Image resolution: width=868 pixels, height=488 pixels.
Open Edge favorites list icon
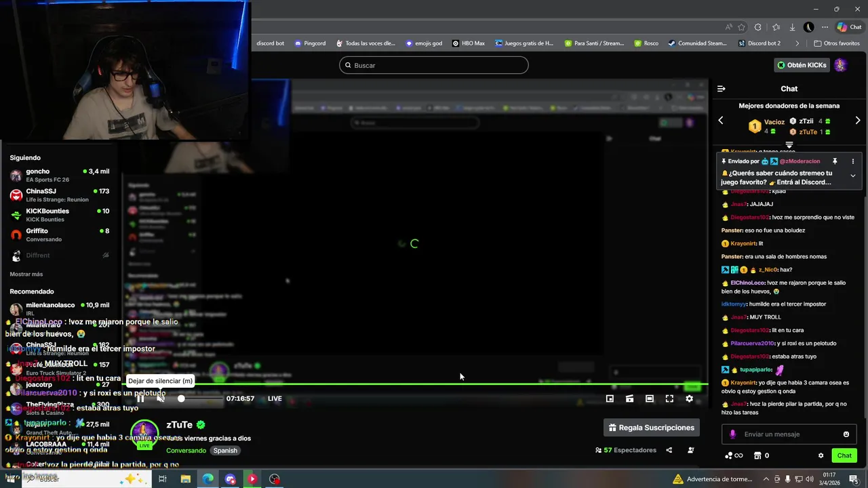click(x=775, y=27)
